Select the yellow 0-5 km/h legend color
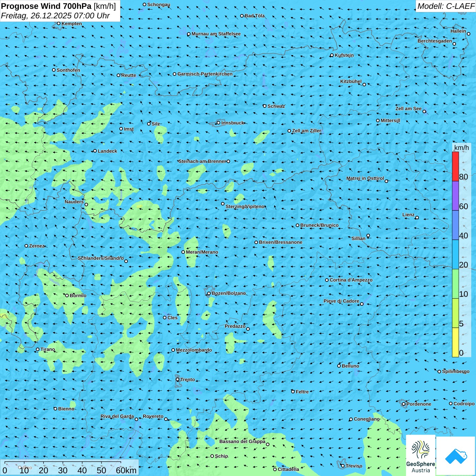476x476 pixels. 455,342
